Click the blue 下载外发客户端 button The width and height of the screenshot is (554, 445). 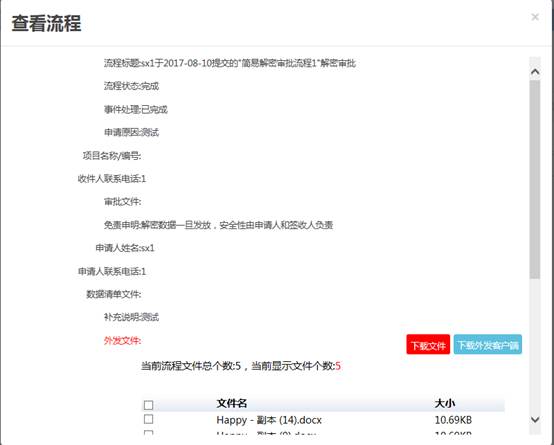pos(488,345)
